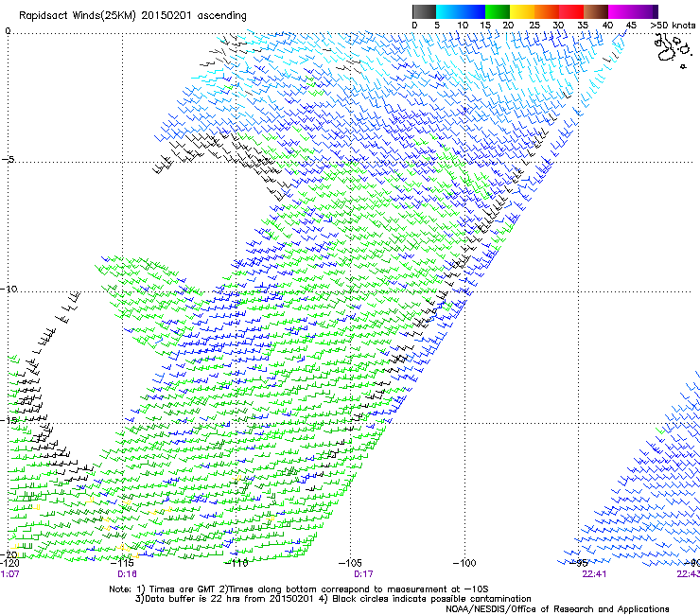Click the NOAA/NESDIS credit line
Image resolution: width=700 pixels, height=615 pixels.
[557, 609]
